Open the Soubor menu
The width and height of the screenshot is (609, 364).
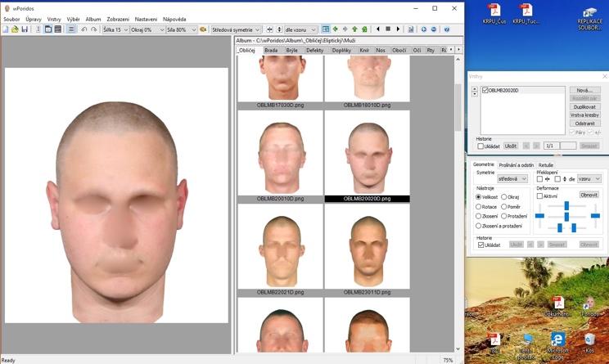pyautogui.click(x=11, y=19)
